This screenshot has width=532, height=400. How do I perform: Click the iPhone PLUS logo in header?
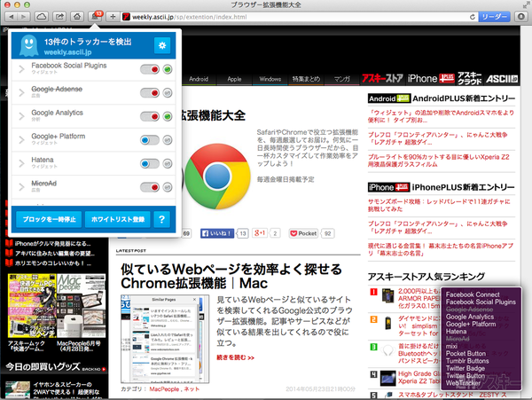coord(431,79)
